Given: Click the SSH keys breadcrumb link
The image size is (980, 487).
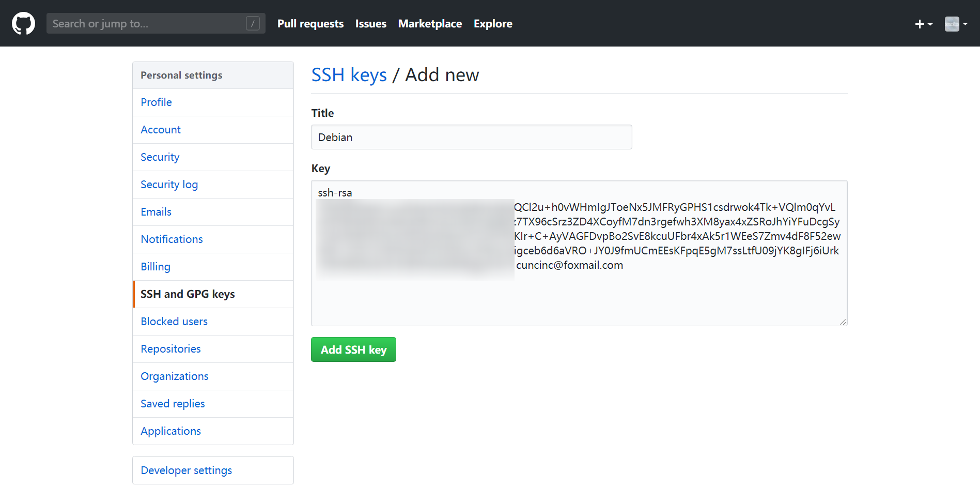Looking at the screenshot, I should [349, 75].
